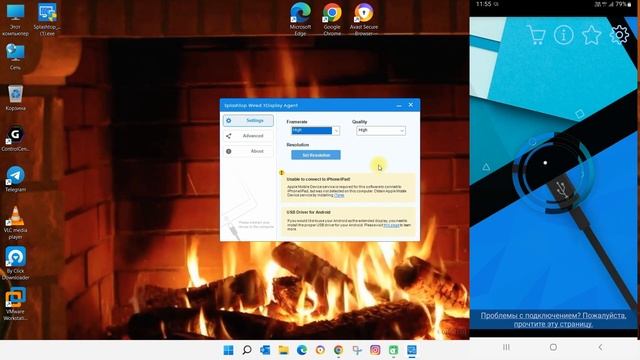Select the Microsoft Edge desktop shortcut
This screenshot has height=360, width=640.
(x=300, y=19)
